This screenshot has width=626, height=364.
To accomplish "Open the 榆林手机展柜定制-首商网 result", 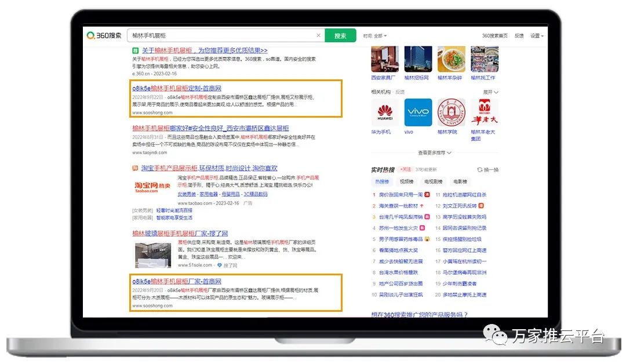I will click(177, 88).
